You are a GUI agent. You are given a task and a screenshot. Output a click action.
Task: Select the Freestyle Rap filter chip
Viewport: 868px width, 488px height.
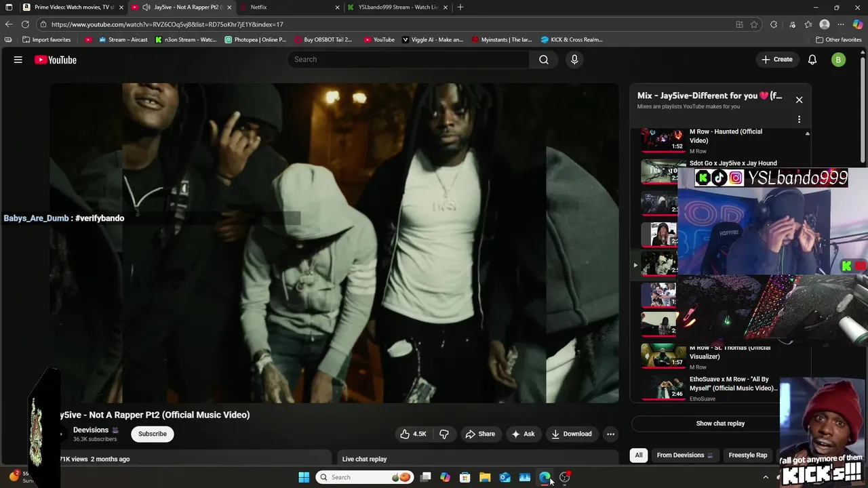coord(747,455)
